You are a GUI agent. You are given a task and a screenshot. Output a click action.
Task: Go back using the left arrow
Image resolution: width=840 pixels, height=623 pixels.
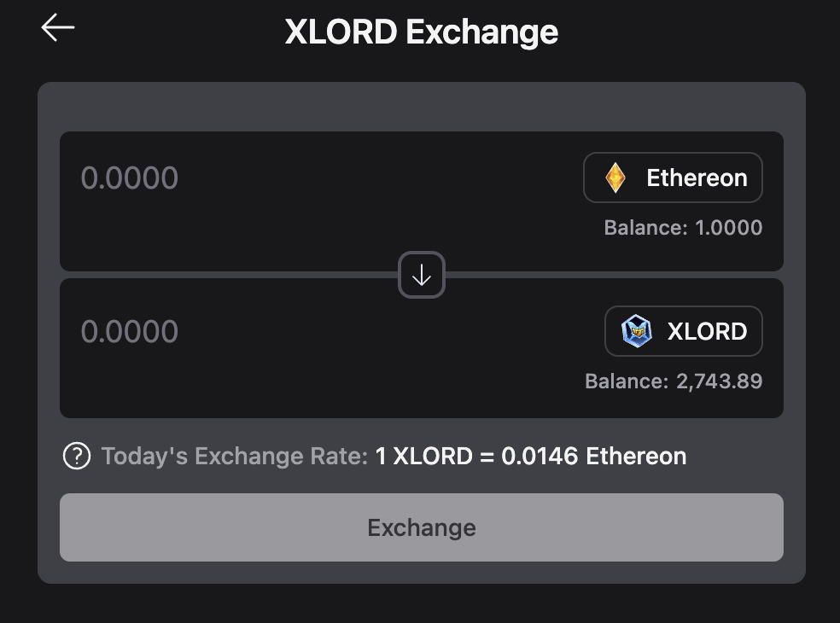(58, 27)
